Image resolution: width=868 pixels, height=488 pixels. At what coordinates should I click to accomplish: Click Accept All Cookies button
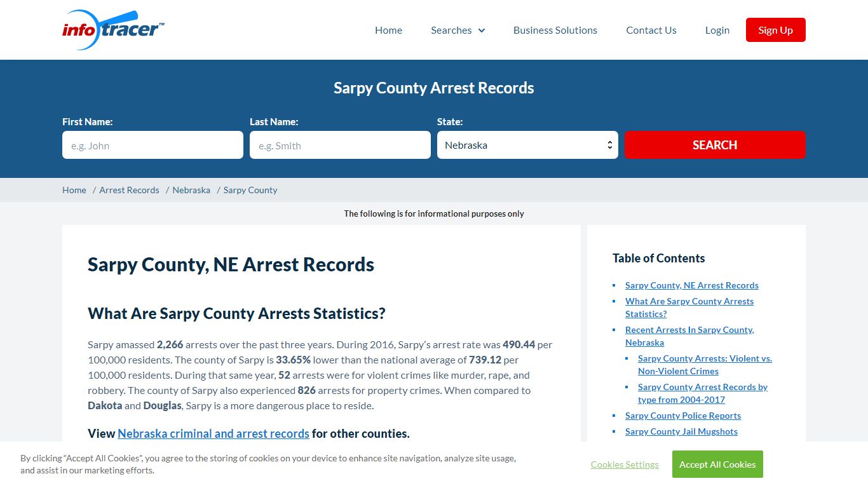[717, 464]
